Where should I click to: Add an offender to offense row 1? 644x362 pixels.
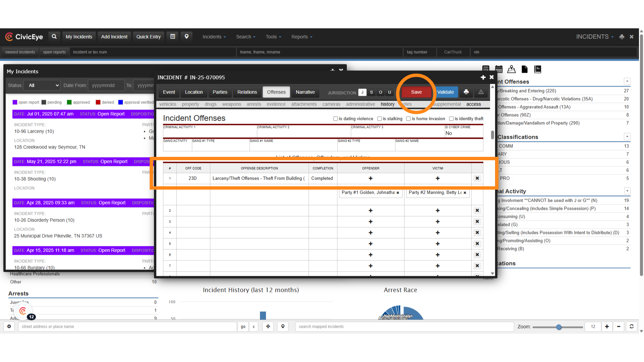(371, 178)
